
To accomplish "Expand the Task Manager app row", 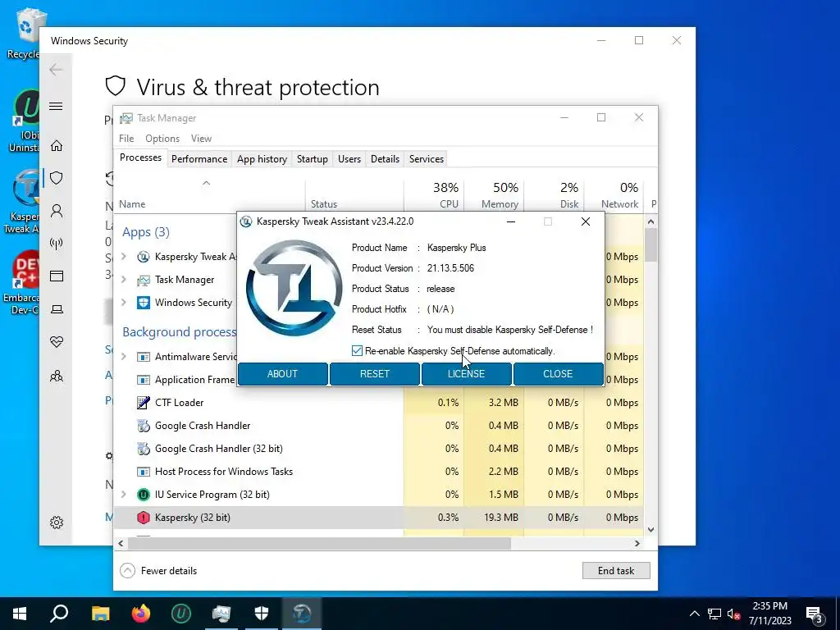I will pyautogui.click(x=124, y=280).
